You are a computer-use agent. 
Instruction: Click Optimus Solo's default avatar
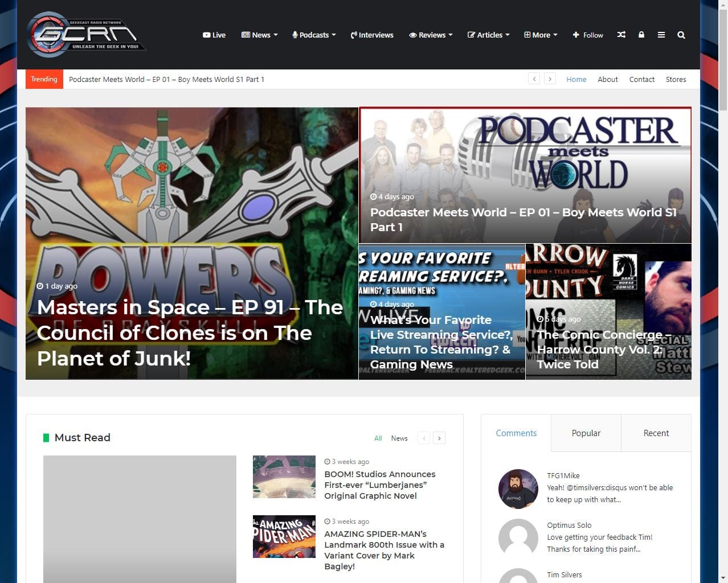coord(518,538)
